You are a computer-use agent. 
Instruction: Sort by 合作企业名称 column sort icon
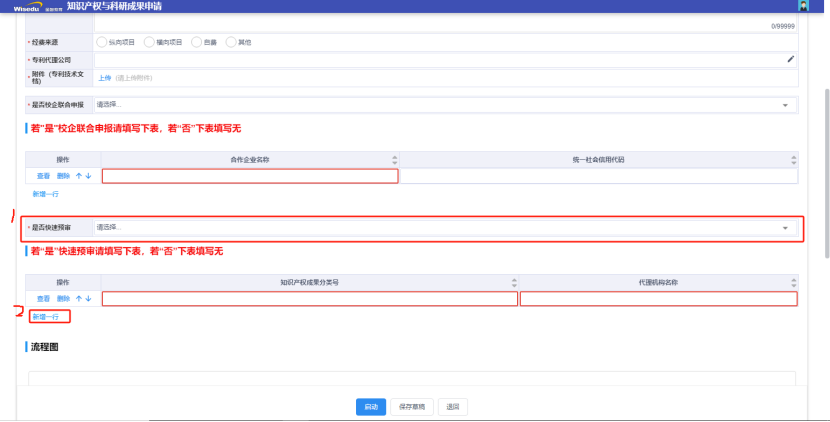394,159
